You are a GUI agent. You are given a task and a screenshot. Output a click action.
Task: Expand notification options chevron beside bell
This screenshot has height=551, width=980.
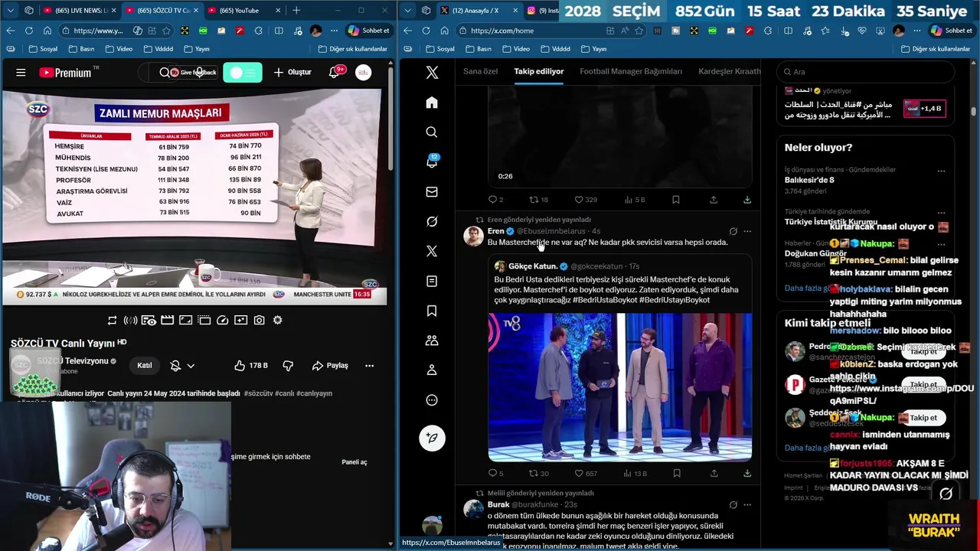pyautogui.click(x=191, y=366)
